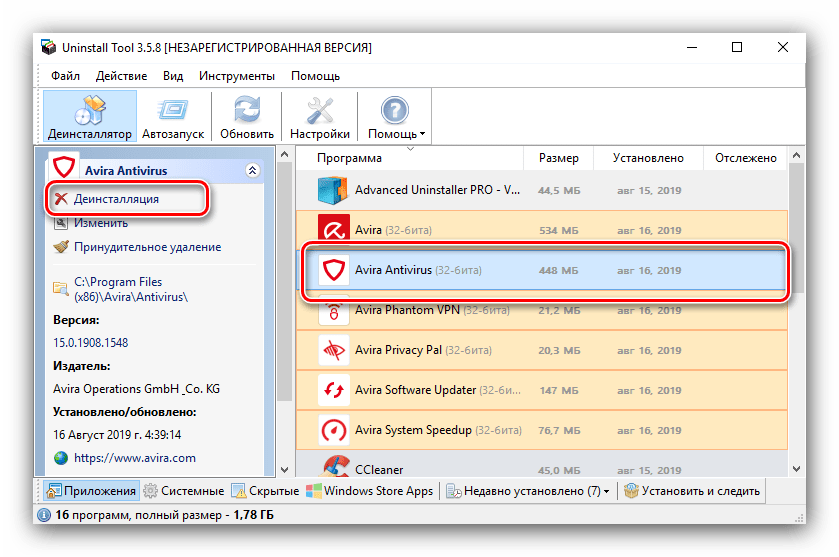
Task: Open Настройки tools icon
Action: coord(319,110)
